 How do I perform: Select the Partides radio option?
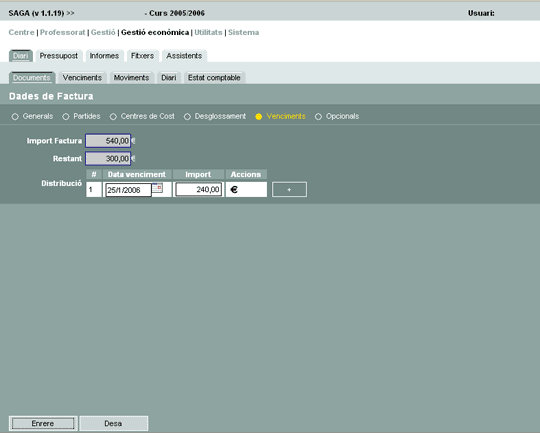tap(66, 117)
